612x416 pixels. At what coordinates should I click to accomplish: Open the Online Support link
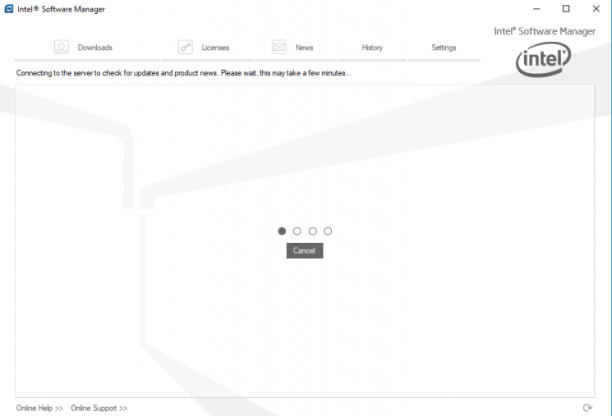pos(99,408)
